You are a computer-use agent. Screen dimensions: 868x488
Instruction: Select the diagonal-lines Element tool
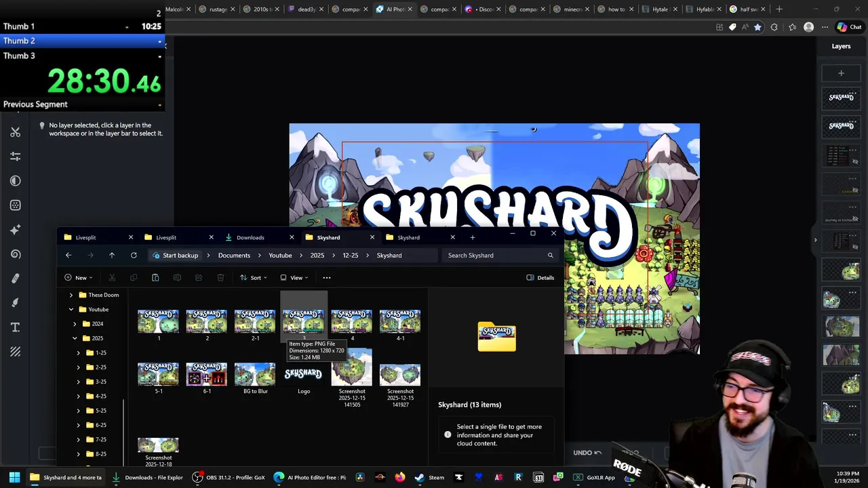[x=15, y=352]
